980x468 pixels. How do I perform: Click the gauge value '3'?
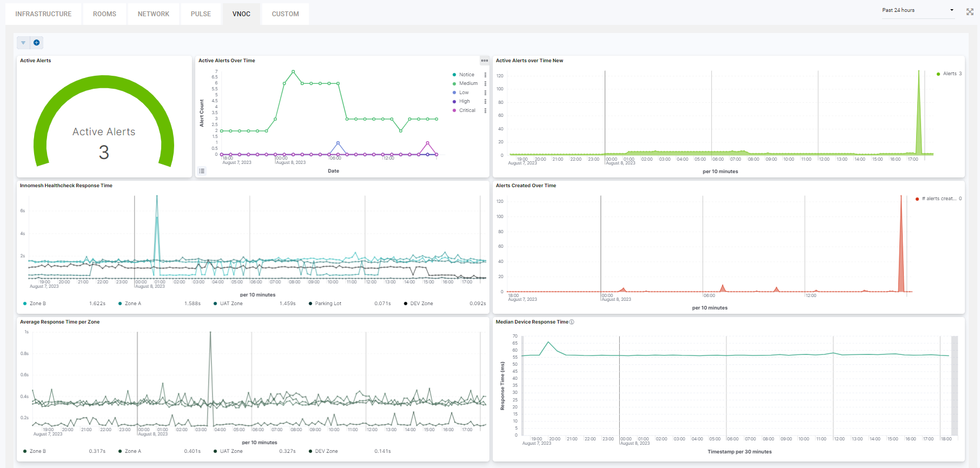pos(104,153)
